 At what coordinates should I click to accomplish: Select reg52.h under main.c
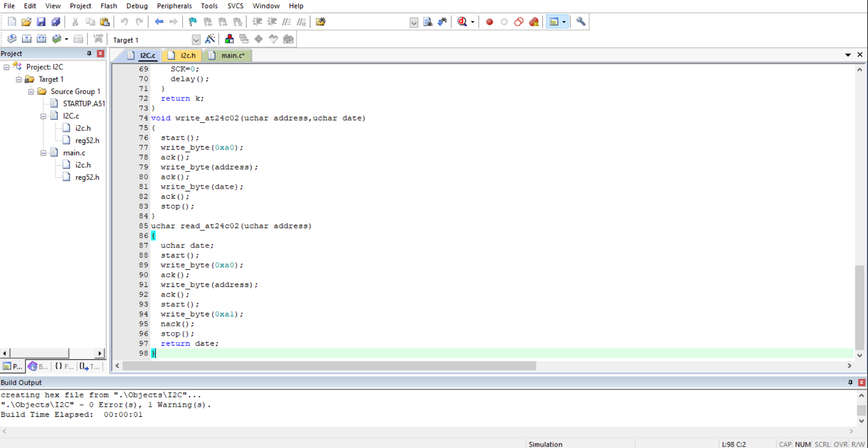(x=87, y=177)
